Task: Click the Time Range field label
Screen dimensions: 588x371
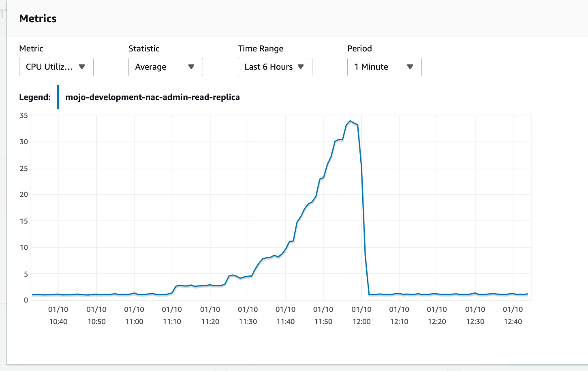Action: [x=261, y=49]
